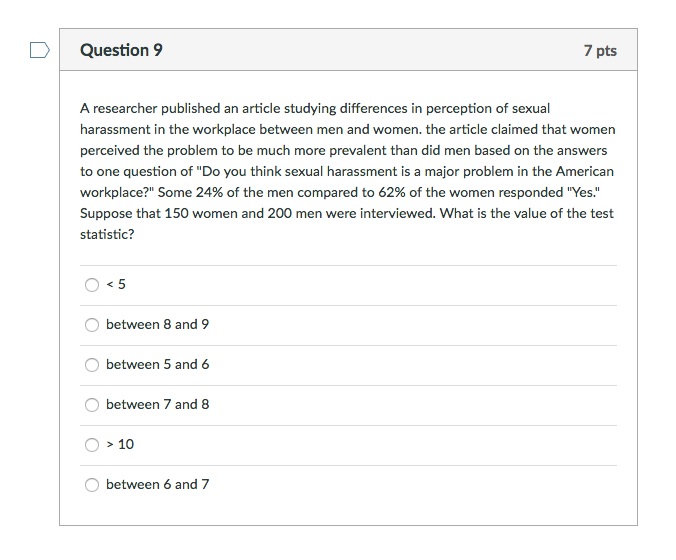The height and width of the screenshot is (560, 676).
Task: Click the '< 5' answer label text
Action: point(116,284)
